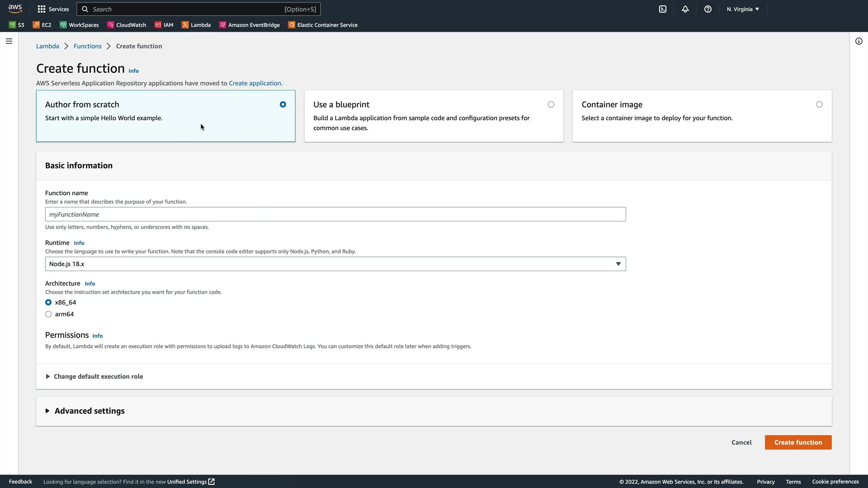
Task: Open the info panel icon at right edge
Action: click(859, 41)
